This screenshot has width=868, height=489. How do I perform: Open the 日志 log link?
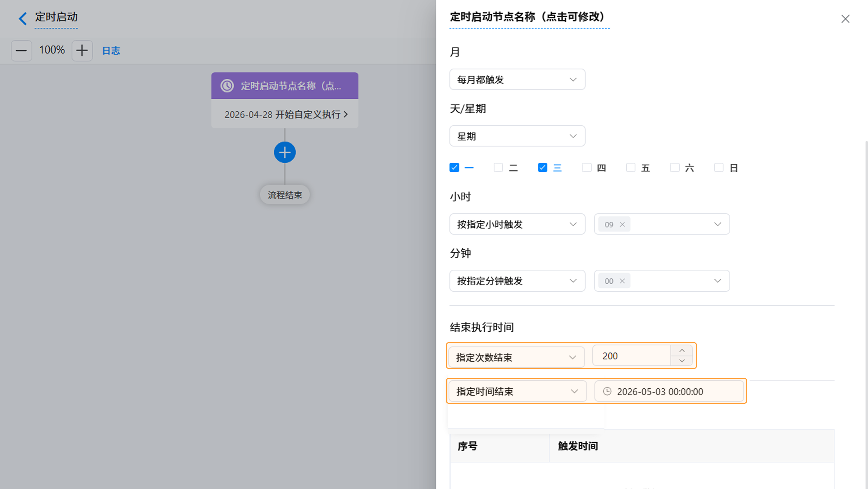click(x=111, y=51)
